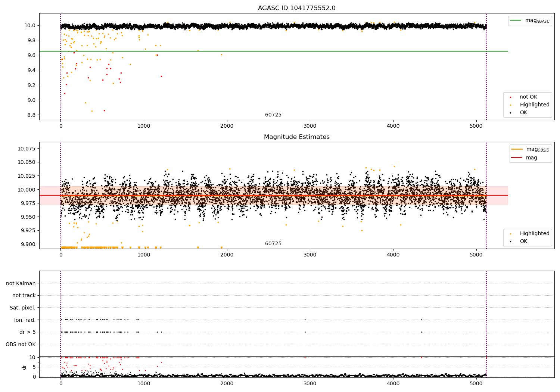Click the 60725 label in top plot
560x392 pixels.
(x=273, y=115)
